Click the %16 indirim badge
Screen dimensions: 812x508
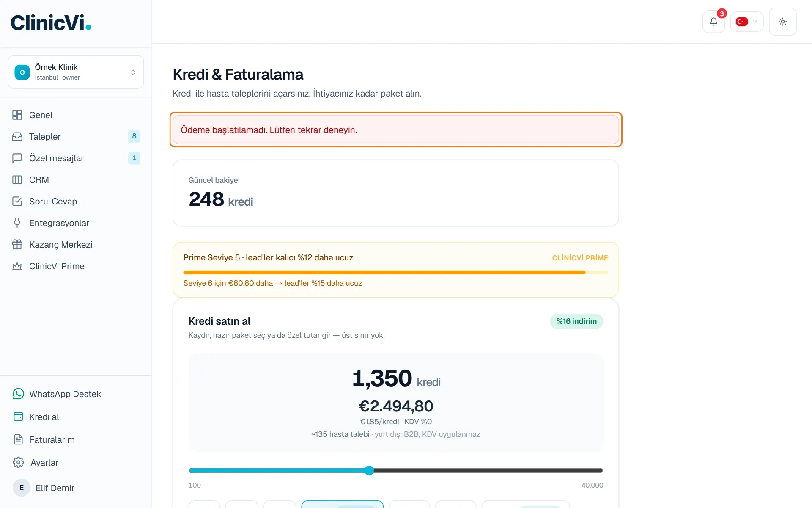point(576,321)
